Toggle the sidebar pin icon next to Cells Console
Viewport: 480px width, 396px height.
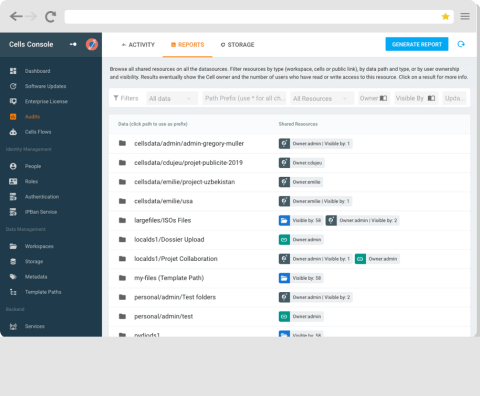click(73, 44)
